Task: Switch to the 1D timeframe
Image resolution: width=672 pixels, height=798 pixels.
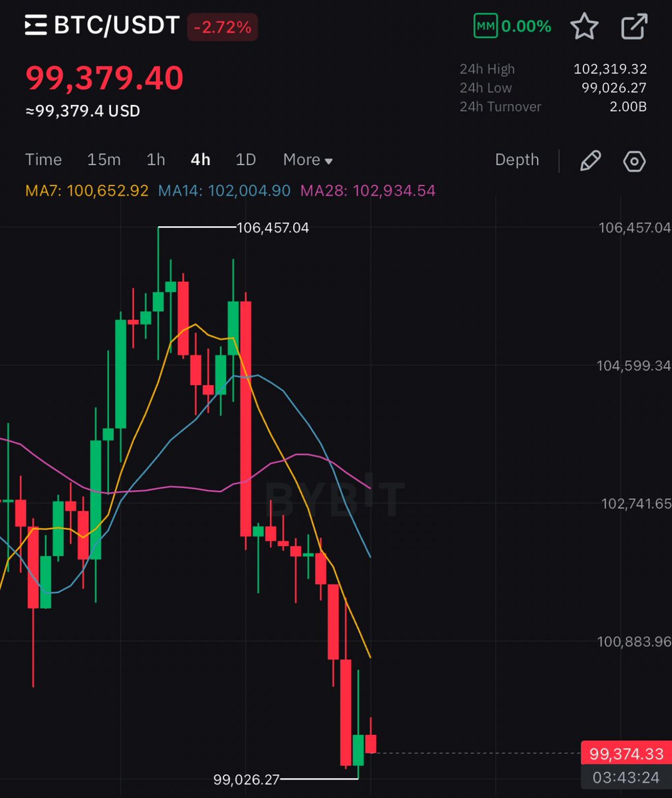Action: pyautogui.click(x=245, y=160)
